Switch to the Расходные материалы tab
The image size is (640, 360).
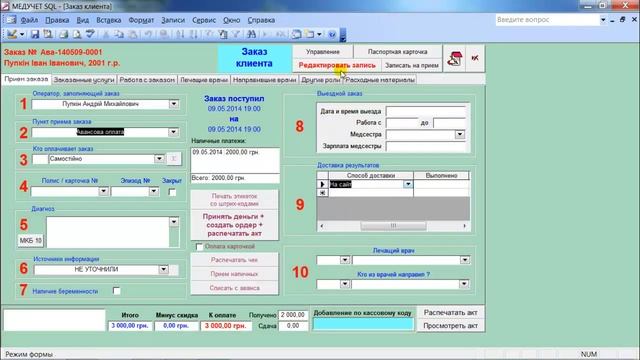pos(380,80)
